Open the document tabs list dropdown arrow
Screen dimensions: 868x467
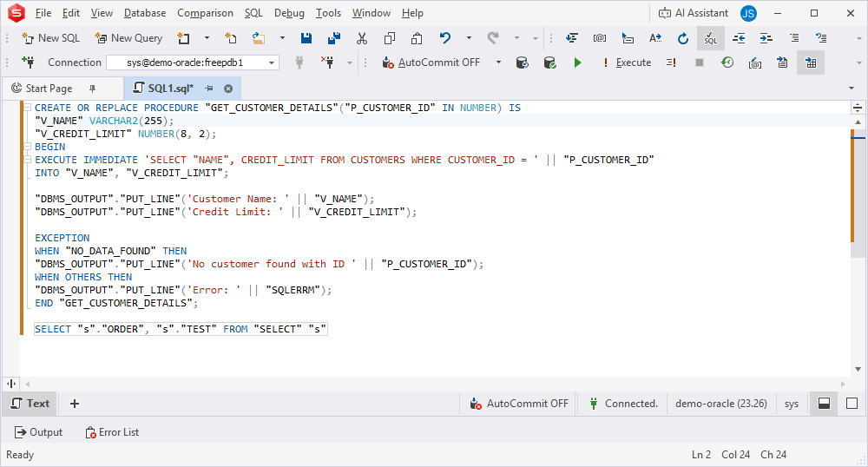point(852,89)
